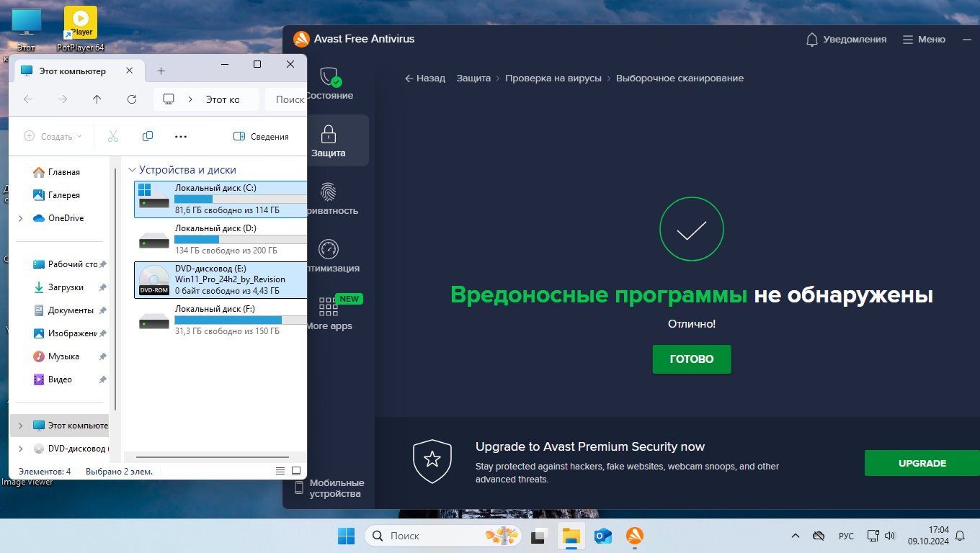This screenshot has height=553, width=980.
Task: Open the Avast Меню
Action: pos(924,40)
